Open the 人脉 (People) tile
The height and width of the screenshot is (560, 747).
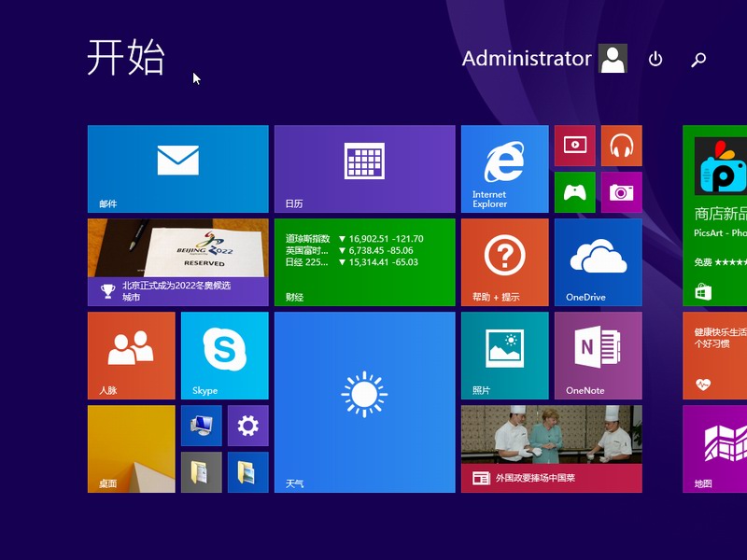click(131, 355)
